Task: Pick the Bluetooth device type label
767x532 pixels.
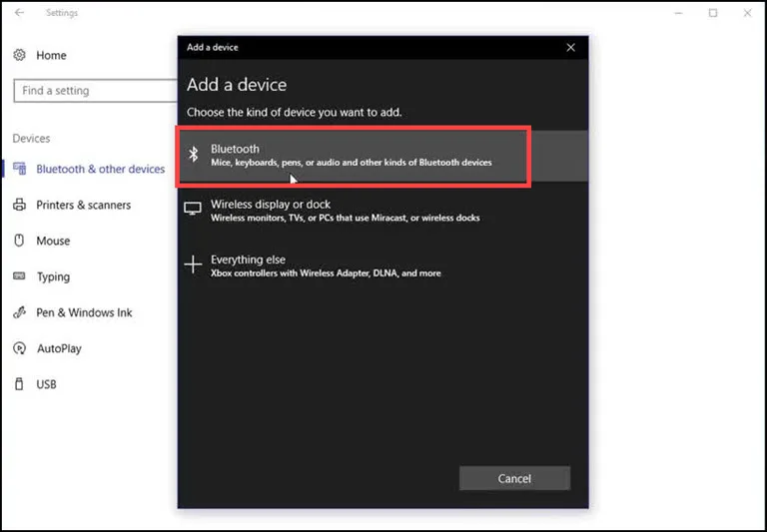Action: tap(235, 149)
